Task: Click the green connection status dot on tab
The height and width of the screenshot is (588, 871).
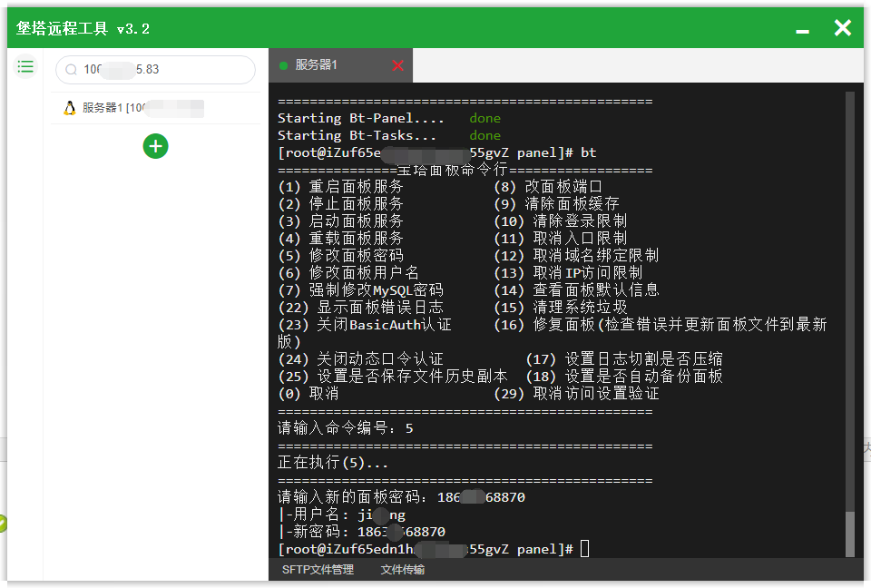Action: click(x=283, y=65)
